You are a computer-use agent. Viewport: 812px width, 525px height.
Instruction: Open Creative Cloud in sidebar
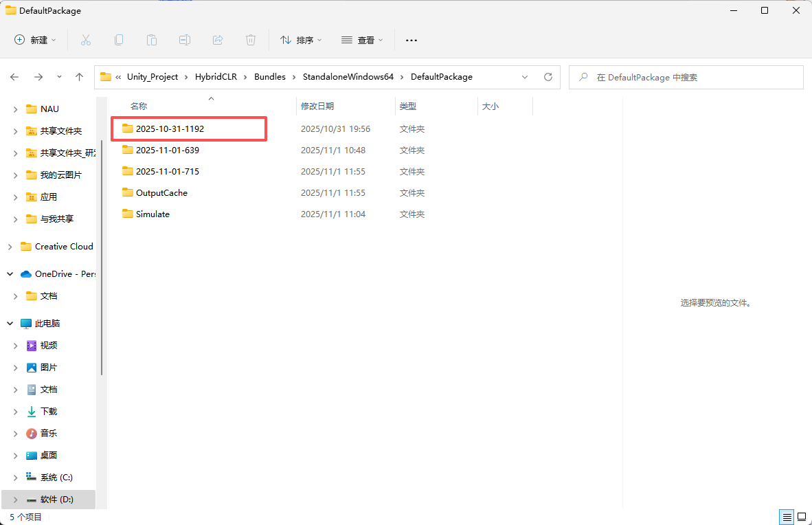(64, 246)
